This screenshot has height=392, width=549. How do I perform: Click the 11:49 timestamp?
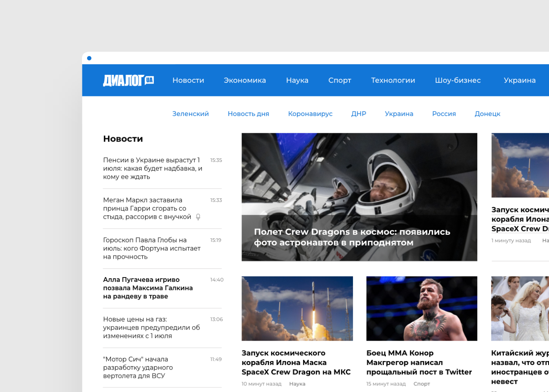tap(216, 359)
